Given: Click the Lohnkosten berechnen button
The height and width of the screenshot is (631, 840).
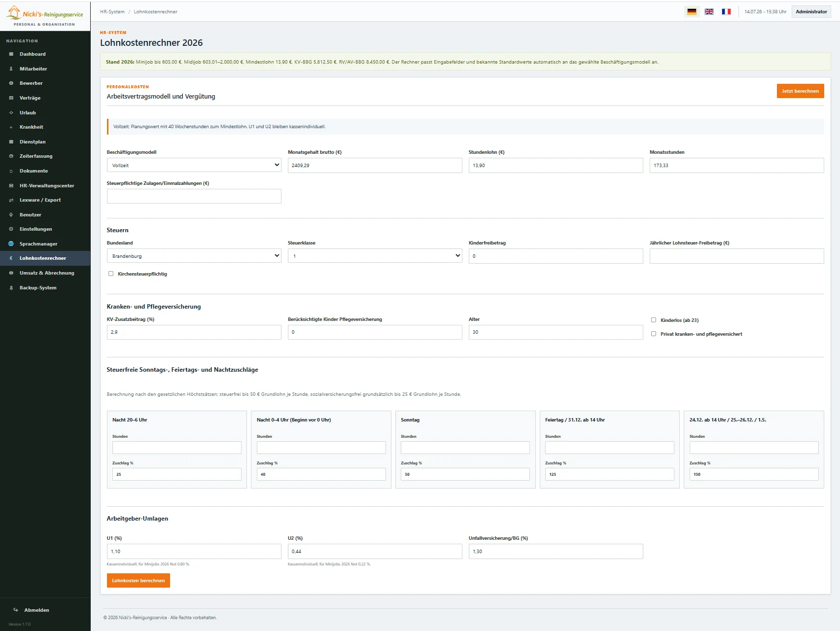Looking at the screenshot, I should pos(139,581).
